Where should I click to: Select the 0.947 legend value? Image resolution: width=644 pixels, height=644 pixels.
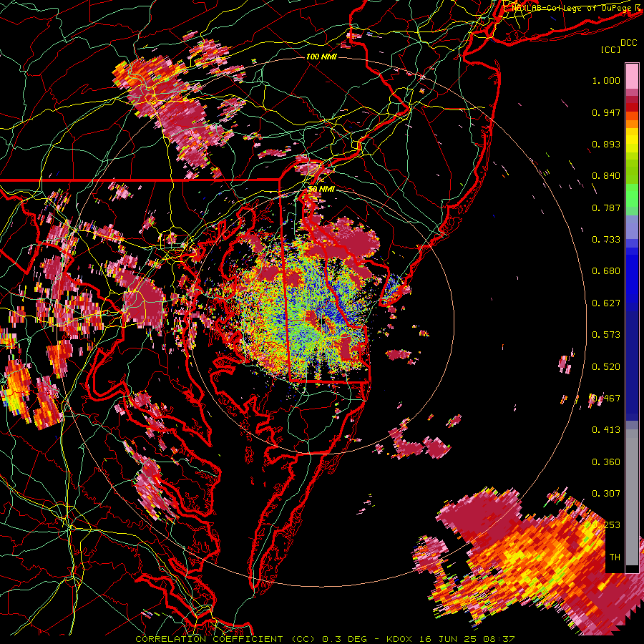click(x=606, y=112)
